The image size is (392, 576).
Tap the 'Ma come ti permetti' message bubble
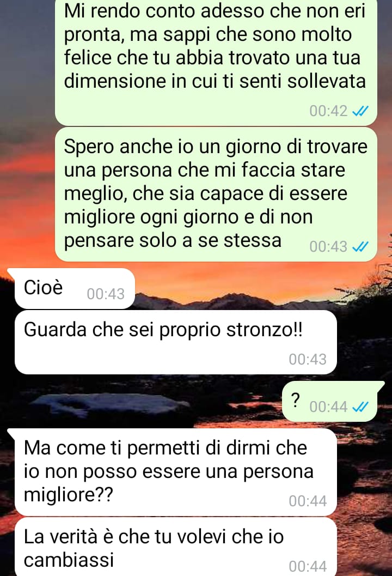pos(175,472)
